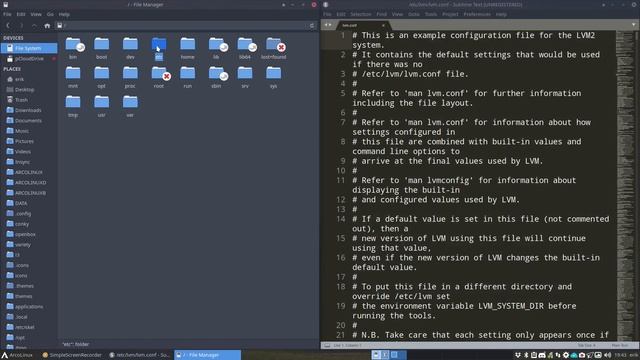Go back with File Manager back arrow

[x=8, y=26]
